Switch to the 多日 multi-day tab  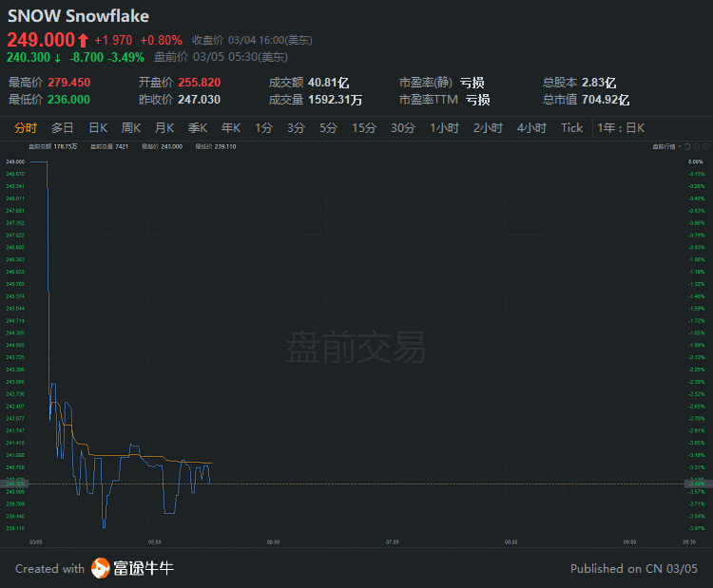pos(63,128)
